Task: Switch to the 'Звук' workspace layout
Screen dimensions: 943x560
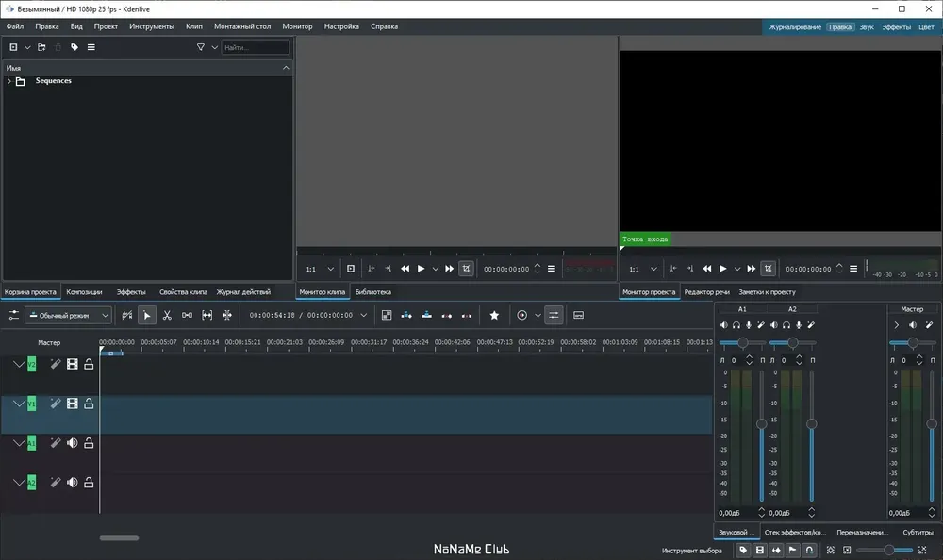Action: 867,27
